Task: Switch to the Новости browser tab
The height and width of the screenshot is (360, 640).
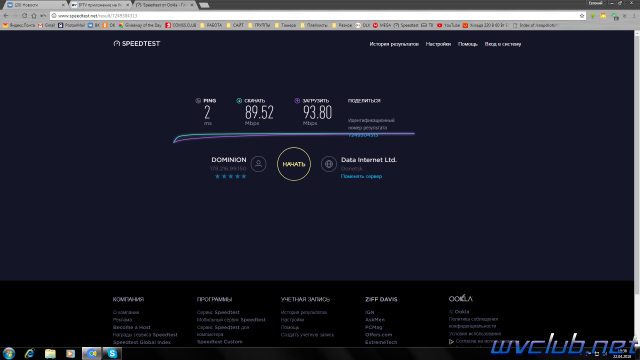Action: [x=35, y=5]
